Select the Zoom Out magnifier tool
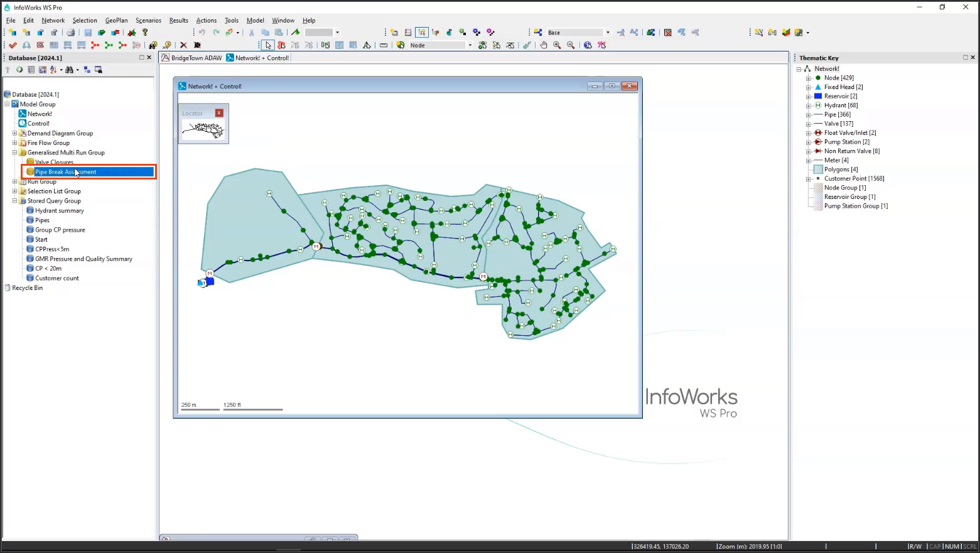980x553 pixels. click(x=571, y=45)
